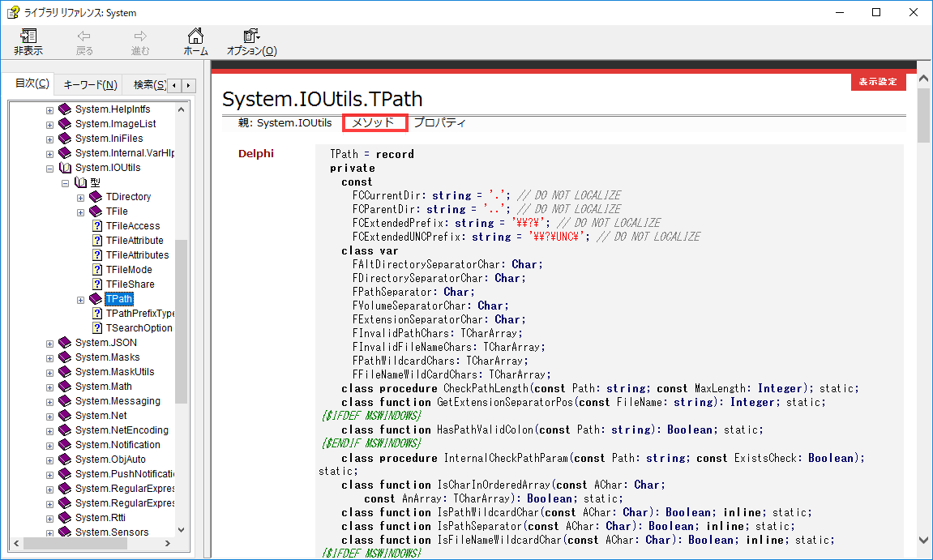Collapse the System.IOUtils tree node

pyautogui.click(x=49, y=167)
